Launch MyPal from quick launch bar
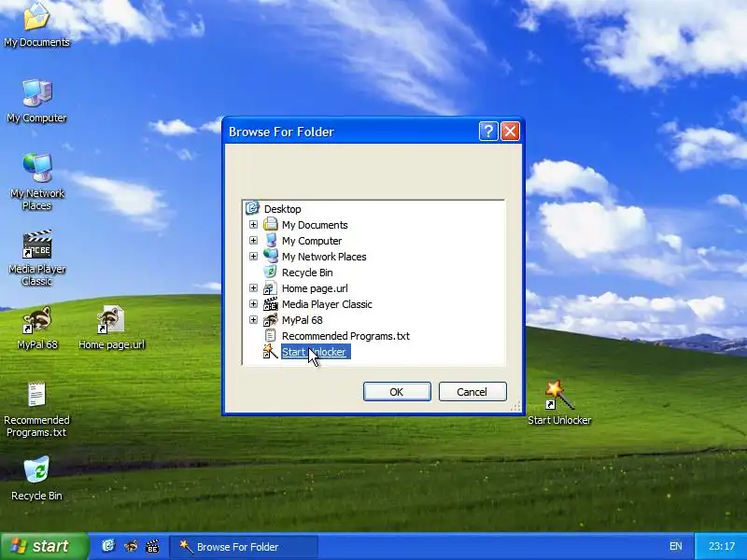The image size is (747, 560). [x=131, y=546]
